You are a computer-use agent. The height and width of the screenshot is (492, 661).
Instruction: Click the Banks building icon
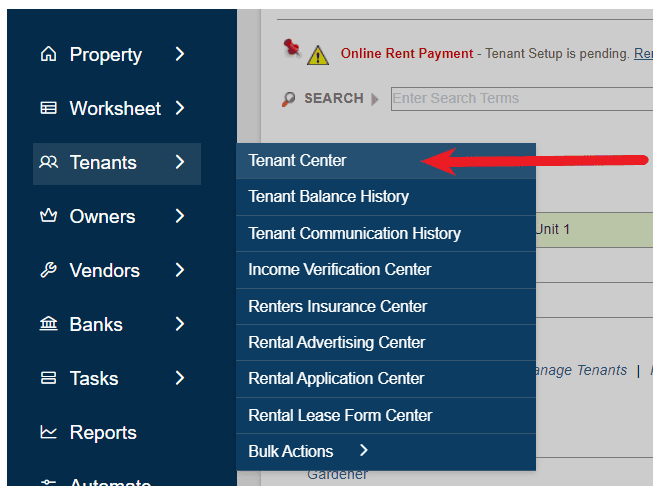click(x=48, y=325)
